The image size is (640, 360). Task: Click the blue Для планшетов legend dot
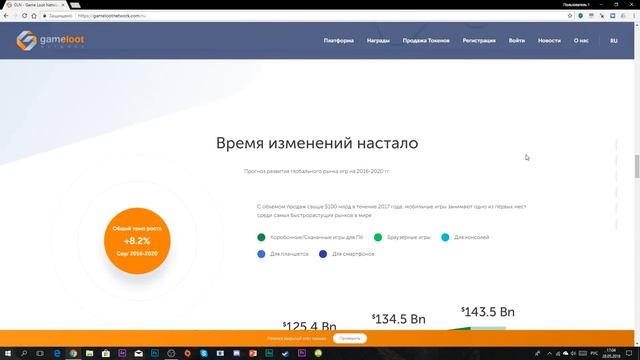pos(261,254)
